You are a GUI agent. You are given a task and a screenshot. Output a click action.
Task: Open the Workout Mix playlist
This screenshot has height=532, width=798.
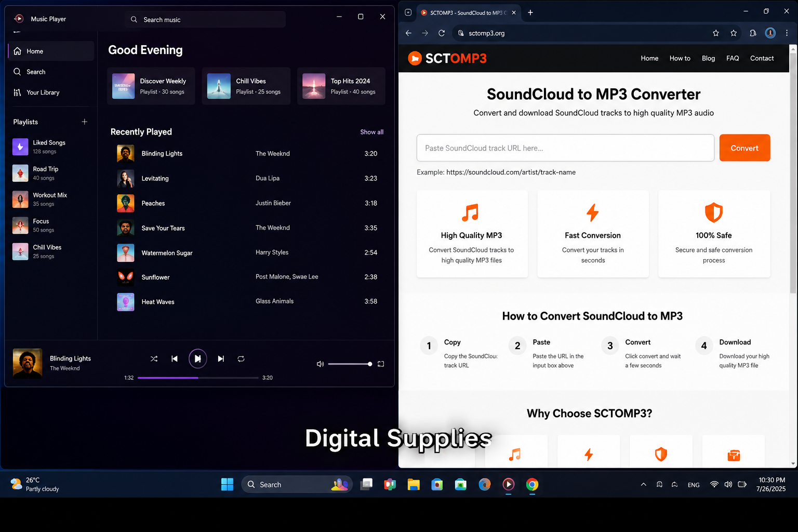point(51,199)
